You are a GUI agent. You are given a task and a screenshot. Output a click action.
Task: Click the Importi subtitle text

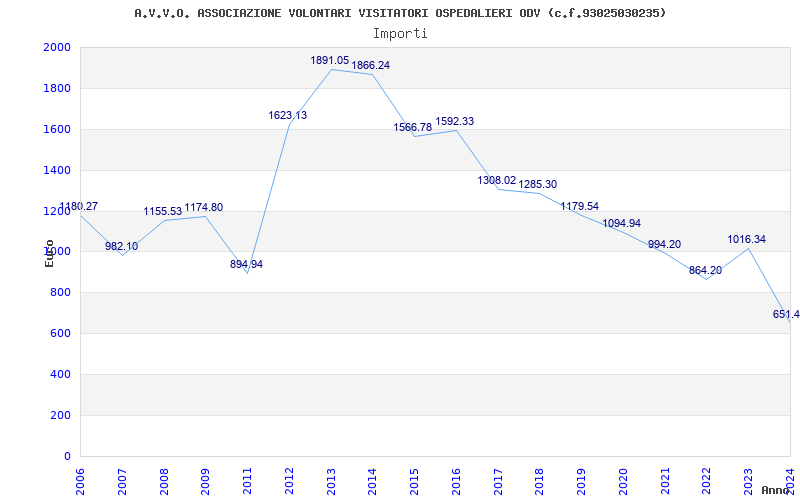pos(400,34)
